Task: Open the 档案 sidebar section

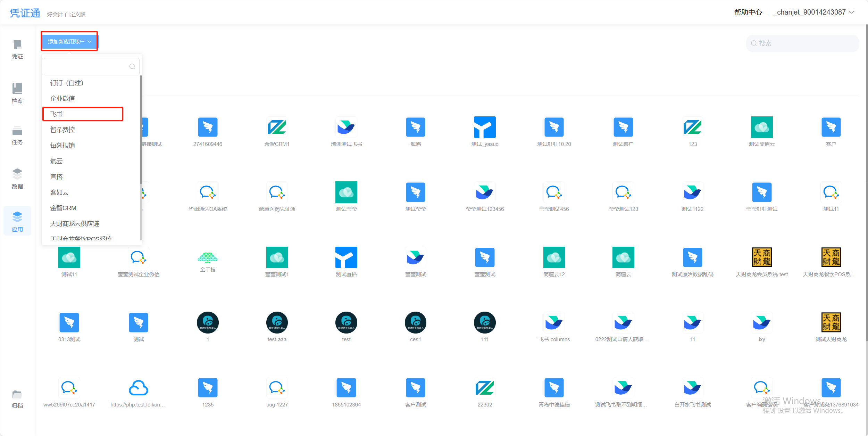Action: [x=17, y=93]
